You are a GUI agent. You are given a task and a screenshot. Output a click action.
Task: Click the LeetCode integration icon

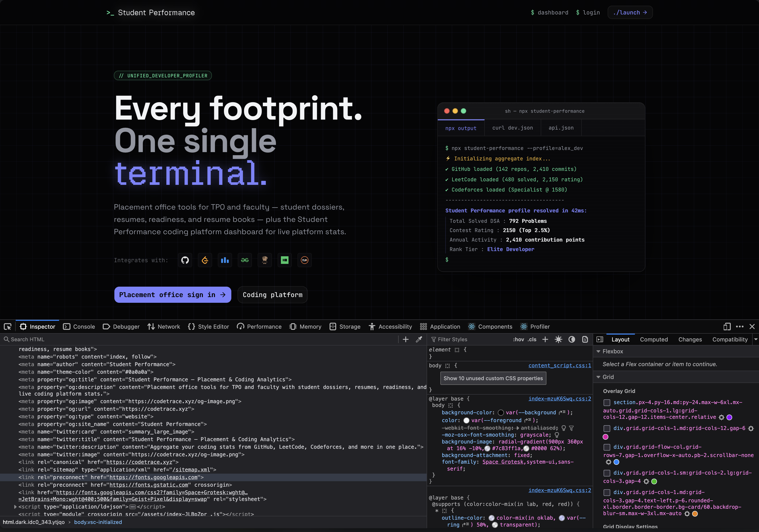(x=205, y=260)
